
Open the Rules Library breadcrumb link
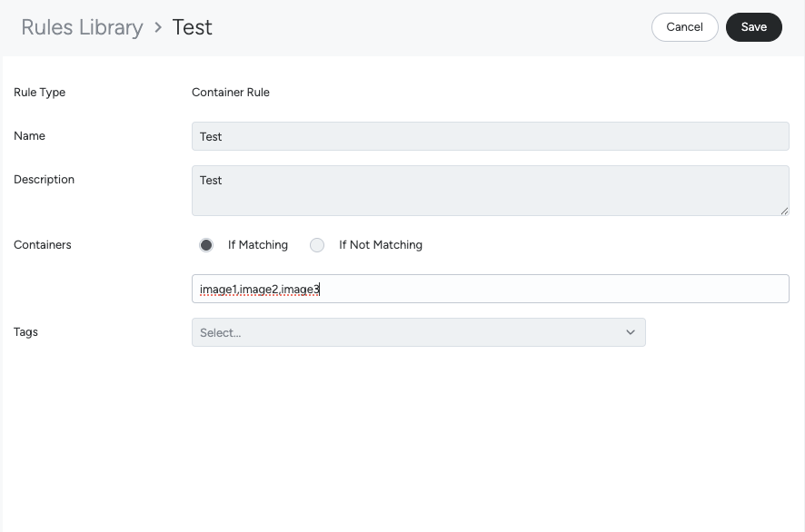point(82,27)
